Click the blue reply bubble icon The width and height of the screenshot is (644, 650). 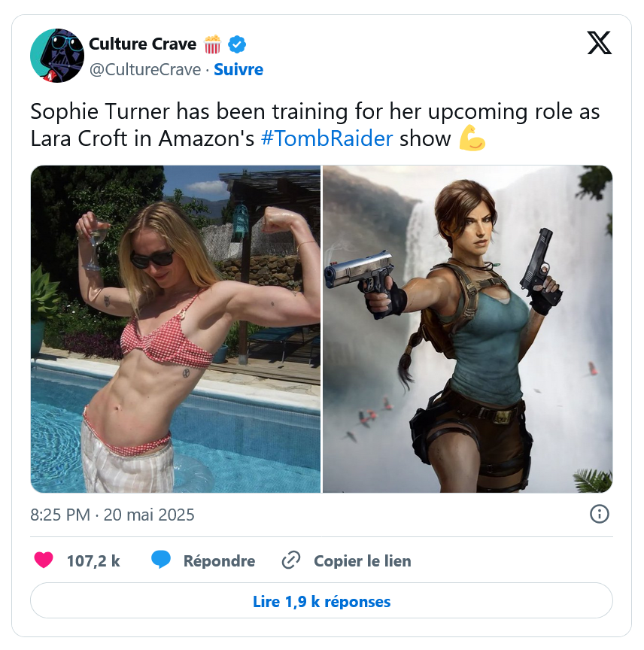point(161,560)
